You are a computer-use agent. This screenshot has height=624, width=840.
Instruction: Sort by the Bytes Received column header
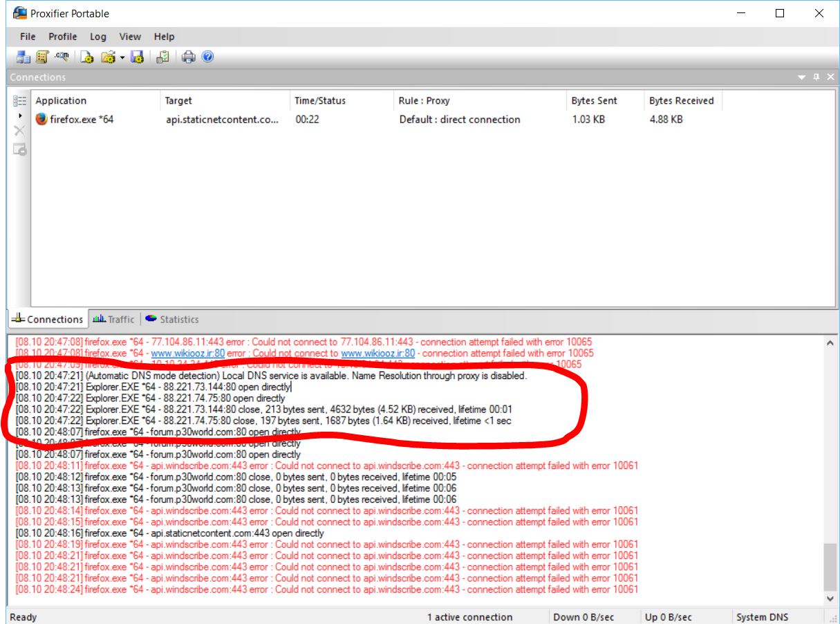point(682,101)
